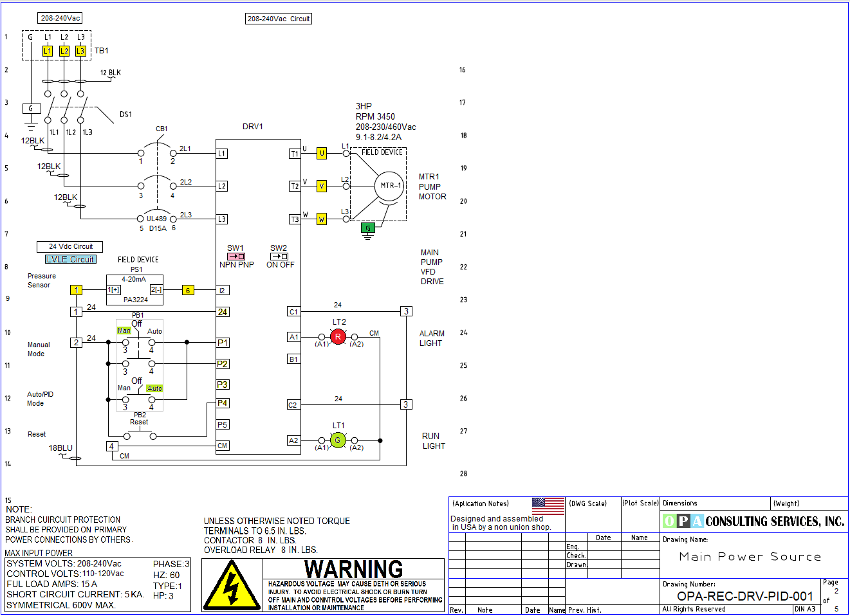The width and height of the screenshot is (850, 616).
Task: Click the American flag image
Action: click(x=548, y=506)
